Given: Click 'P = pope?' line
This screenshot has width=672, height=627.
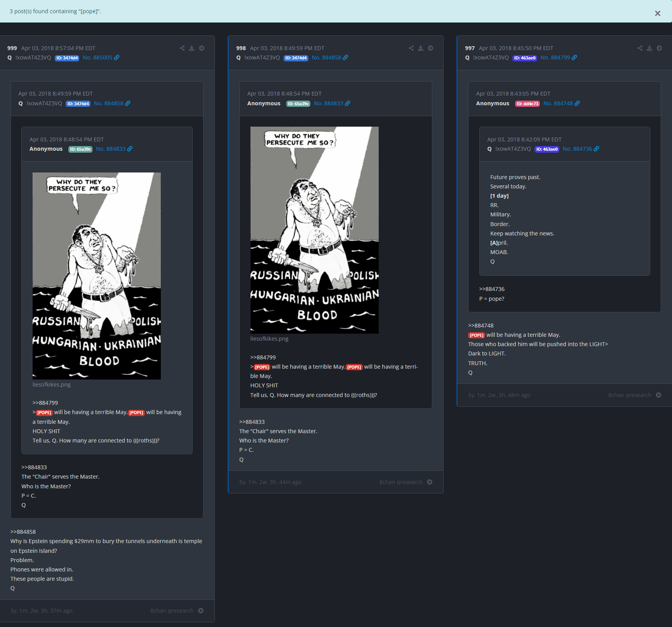Looking at the screenshot, I should [492, 299].
